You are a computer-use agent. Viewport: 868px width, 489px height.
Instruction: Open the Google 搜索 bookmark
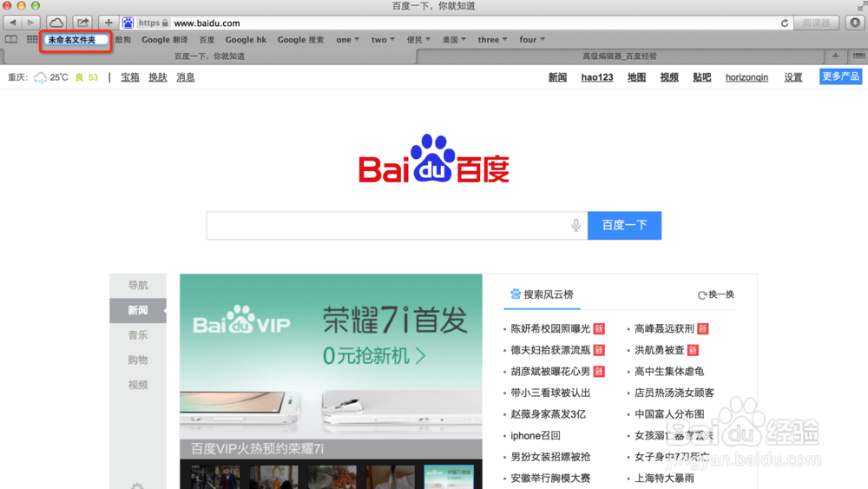point(300,39)
